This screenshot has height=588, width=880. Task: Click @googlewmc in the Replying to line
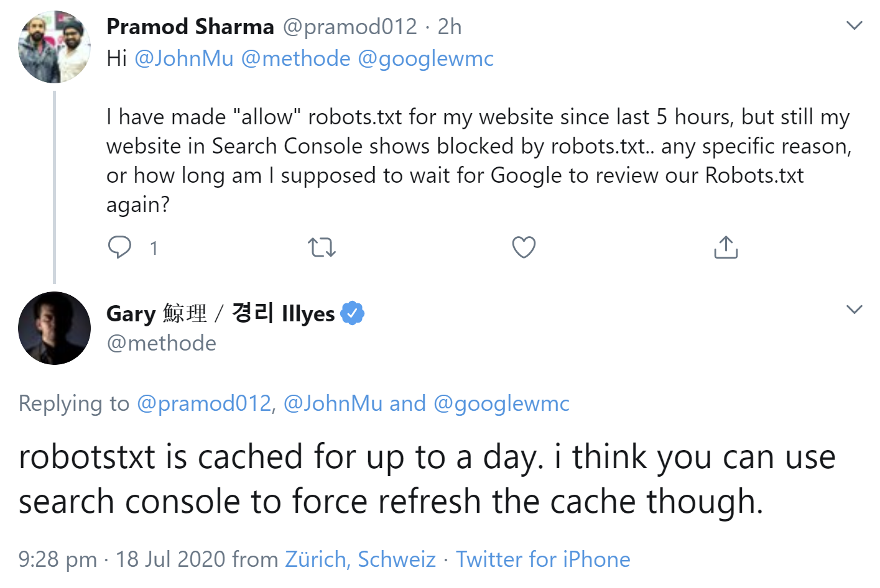click(x=501, y=403)
